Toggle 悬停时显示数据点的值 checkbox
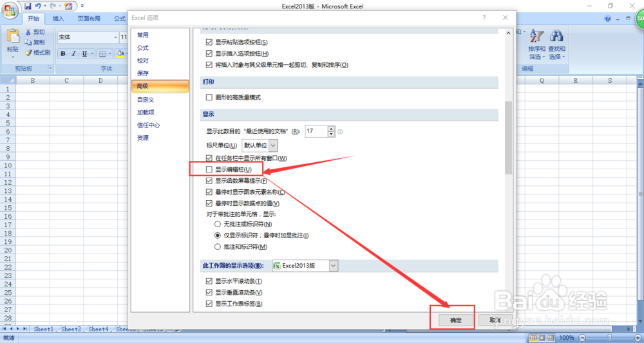The width and height of the screenshot is (644, 343). 209,203
